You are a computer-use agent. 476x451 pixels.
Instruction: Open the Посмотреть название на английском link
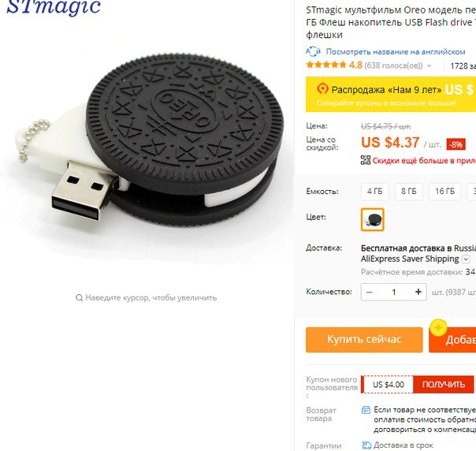point(396,51)
